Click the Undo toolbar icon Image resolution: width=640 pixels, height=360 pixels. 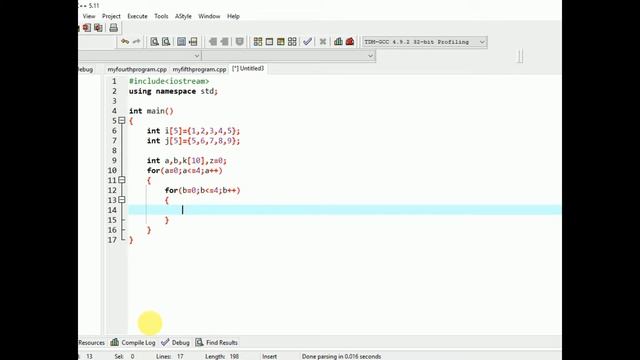(125, 42)
